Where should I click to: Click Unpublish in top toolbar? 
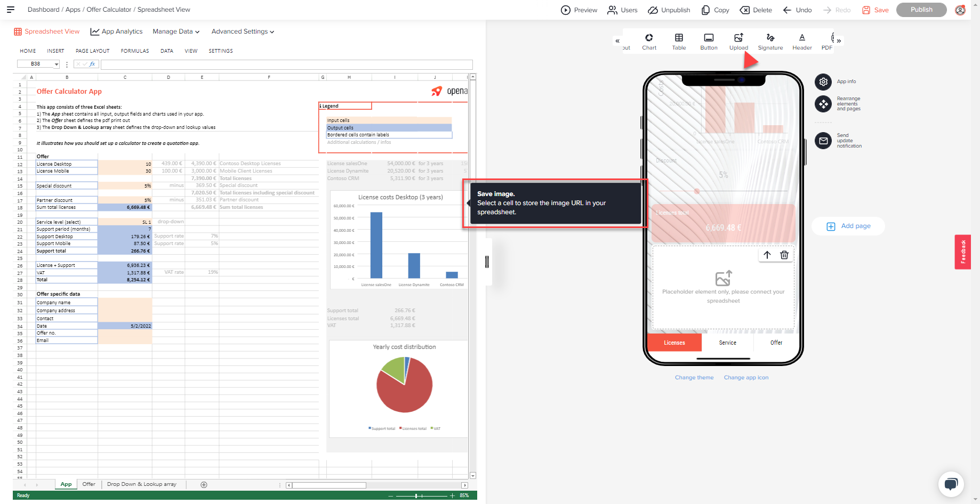[x=669, y=10]
